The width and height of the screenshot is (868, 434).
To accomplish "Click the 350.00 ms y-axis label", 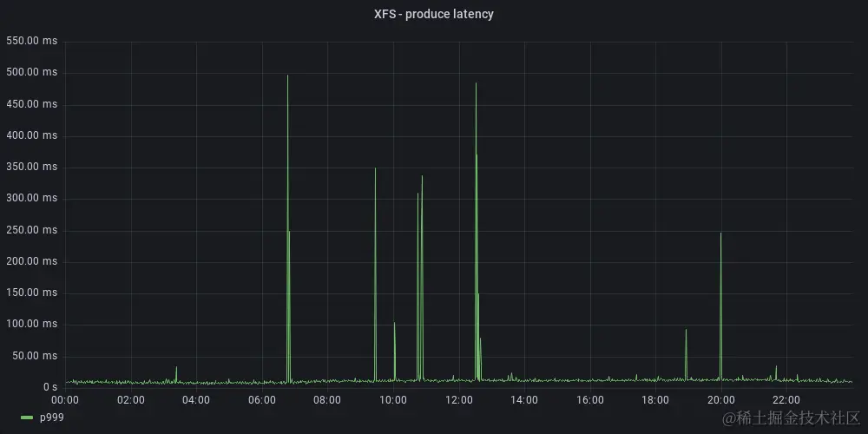I will click(x=31, y=167).
